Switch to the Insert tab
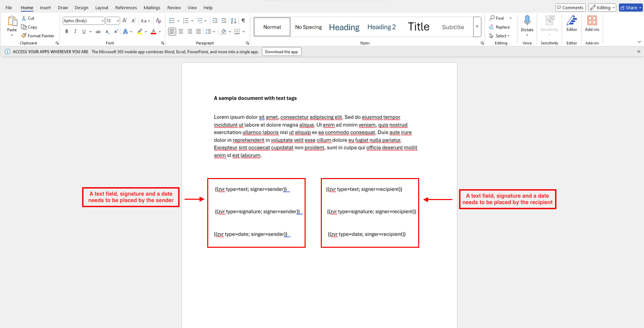This screenshot has width=644, height=328. click(45, 7)
